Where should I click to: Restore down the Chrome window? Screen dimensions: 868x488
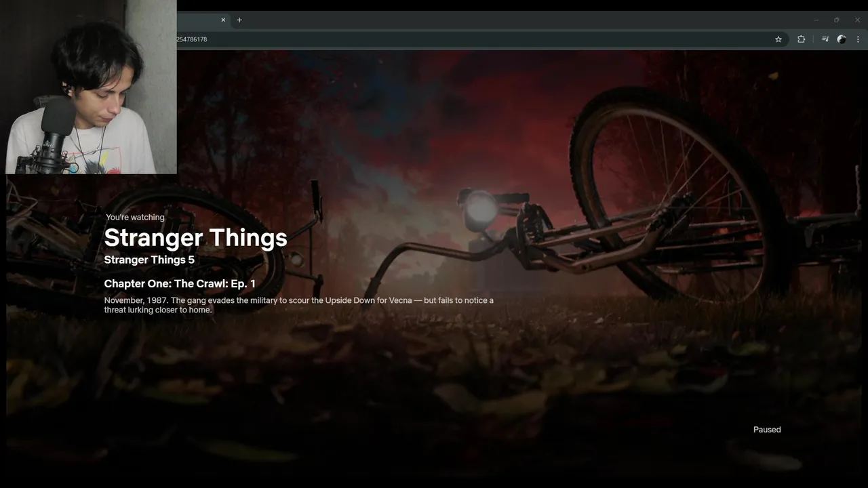[x=837, y=20]
